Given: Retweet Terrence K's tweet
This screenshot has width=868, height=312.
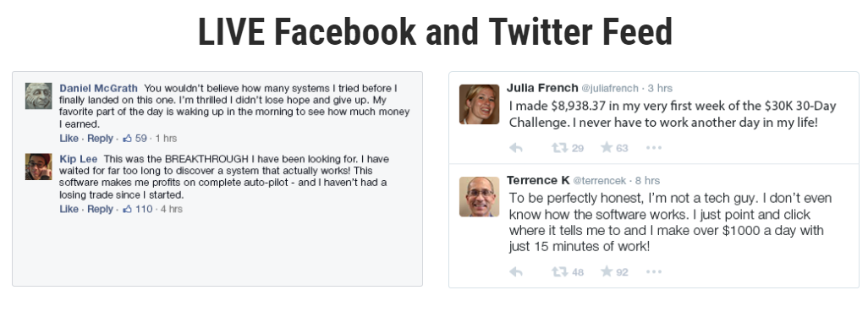Looking at the screenshot, I should (x=560, y=271).
